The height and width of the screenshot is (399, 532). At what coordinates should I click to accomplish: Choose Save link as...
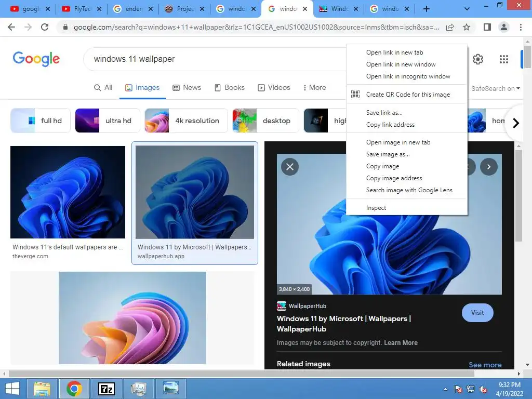pyautogui.click(x=407, y=113)
